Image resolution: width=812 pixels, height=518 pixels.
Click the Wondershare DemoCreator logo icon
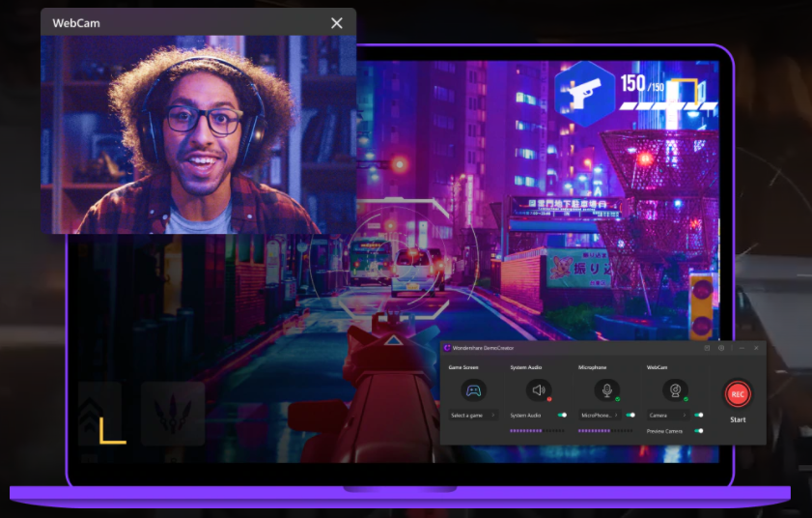click(447, 348)
